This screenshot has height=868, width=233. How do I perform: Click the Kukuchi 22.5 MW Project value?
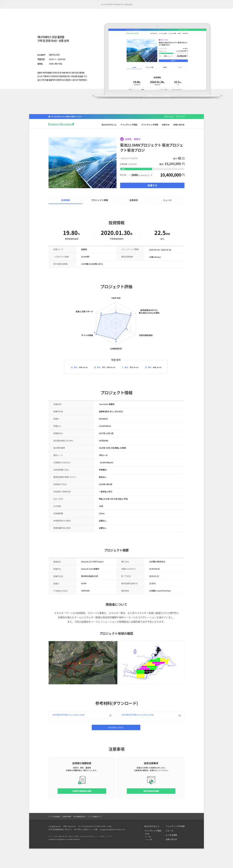[92, 562]
